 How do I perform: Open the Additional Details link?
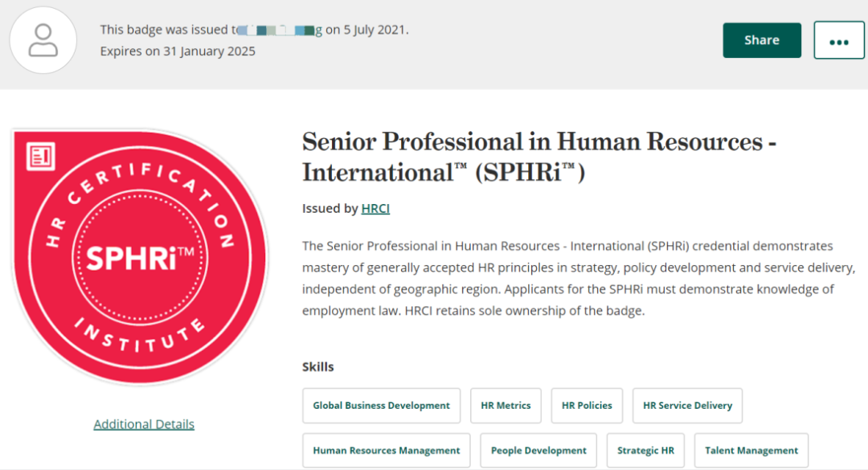pos(144,424)
